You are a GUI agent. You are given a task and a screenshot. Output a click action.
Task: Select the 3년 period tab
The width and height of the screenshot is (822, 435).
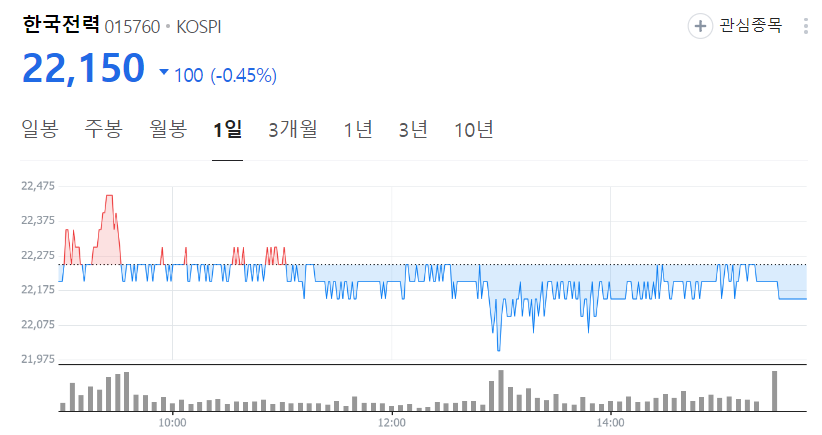(x=413, y=129)
